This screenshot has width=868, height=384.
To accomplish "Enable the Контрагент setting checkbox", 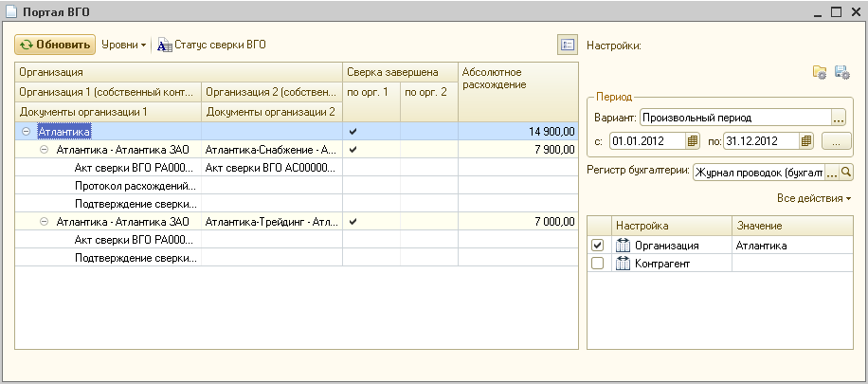I will pos(597,264).
